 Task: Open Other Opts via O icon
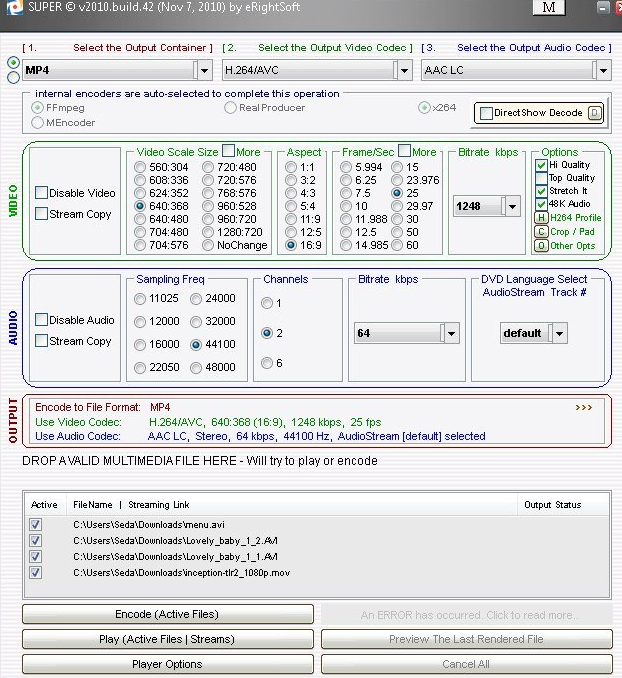tap(541, 245)
